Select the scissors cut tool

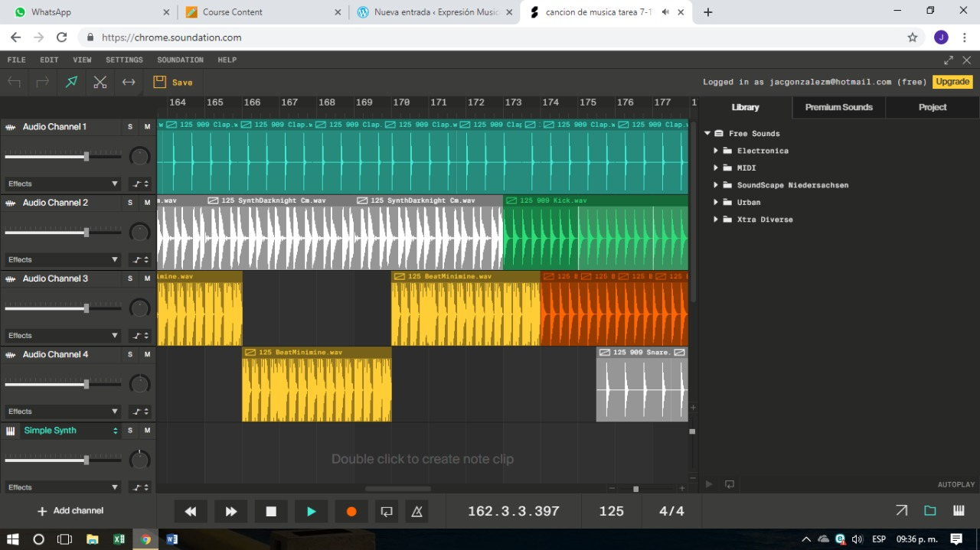100,82
